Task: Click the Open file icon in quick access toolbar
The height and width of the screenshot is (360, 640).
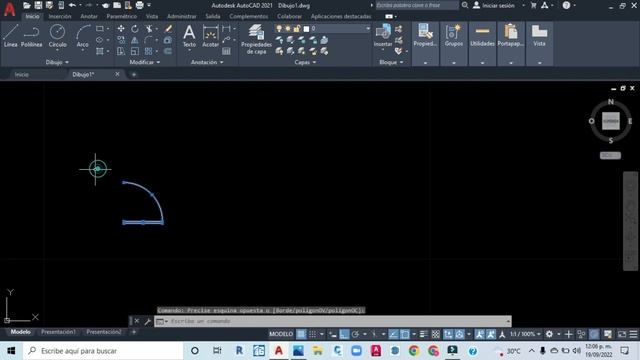Action: point(27,5)
